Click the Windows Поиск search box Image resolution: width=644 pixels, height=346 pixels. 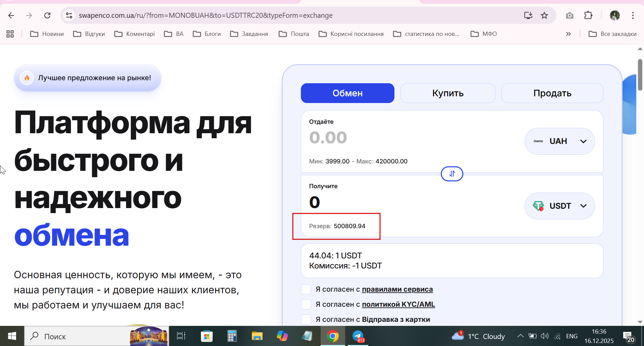[97, 336]
